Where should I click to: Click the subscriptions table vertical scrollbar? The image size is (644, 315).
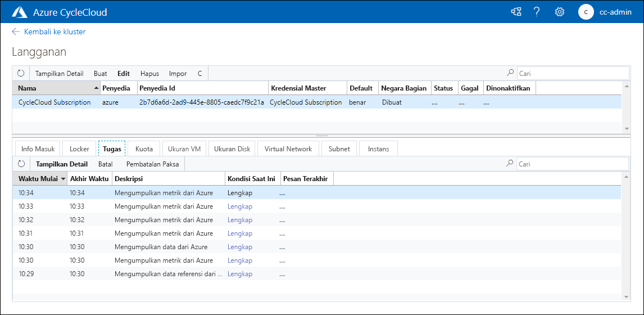(627, 107)
